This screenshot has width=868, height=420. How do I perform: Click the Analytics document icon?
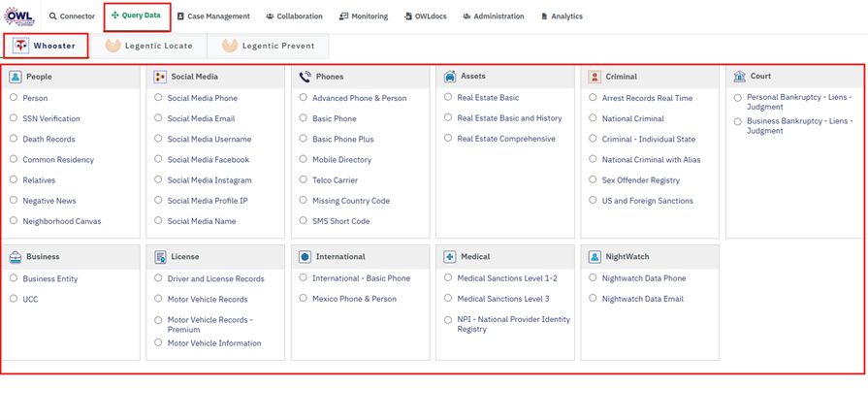545,16
